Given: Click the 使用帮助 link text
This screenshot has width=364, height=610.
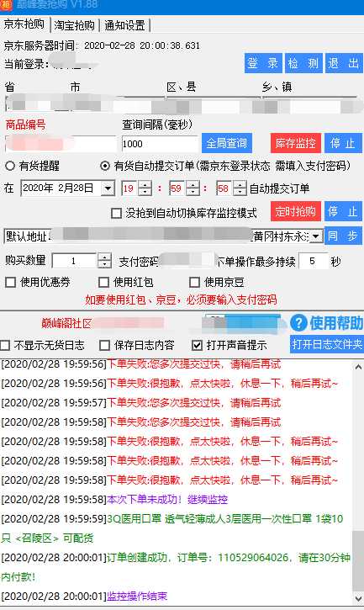Looking at the screenshot, I should click(336, 323).
